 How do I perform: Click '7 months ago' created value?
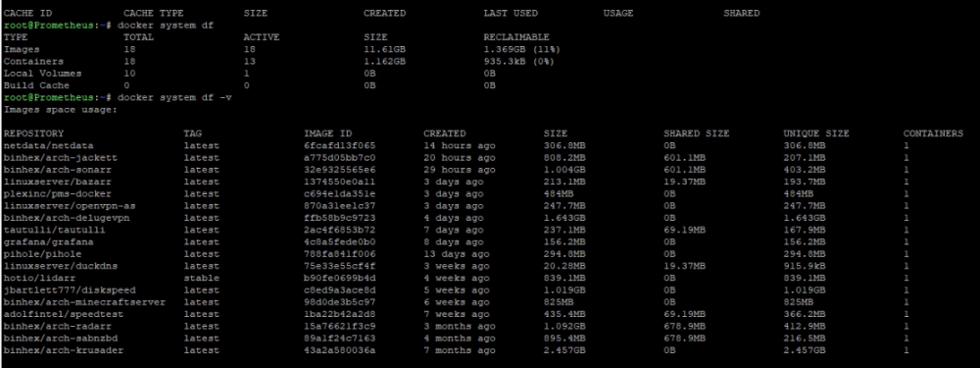pos(460,350)
